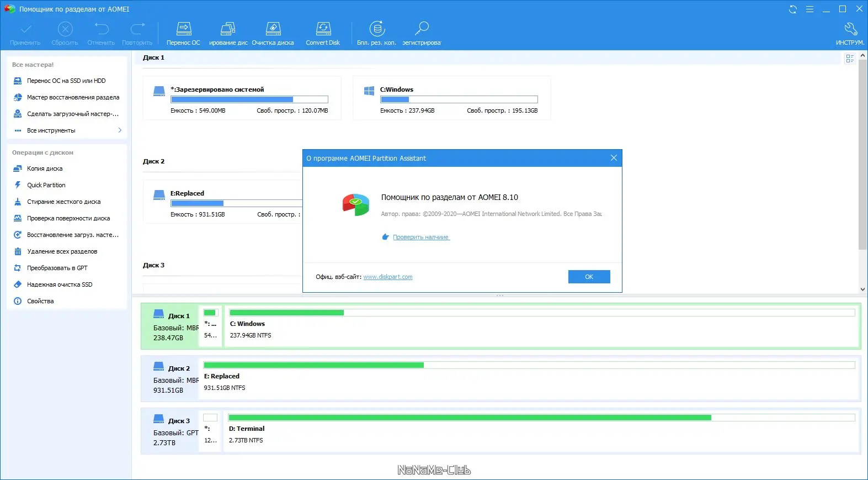Open the Convert Disk tool
This screenshot has height=480, width=868.
point(323,33)
